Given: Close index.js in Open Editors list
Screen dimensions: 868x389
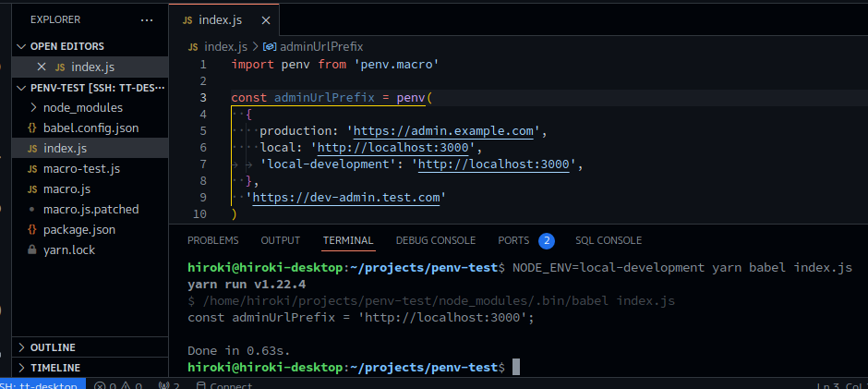Looking at the screenshot, I should pos(41,67).
